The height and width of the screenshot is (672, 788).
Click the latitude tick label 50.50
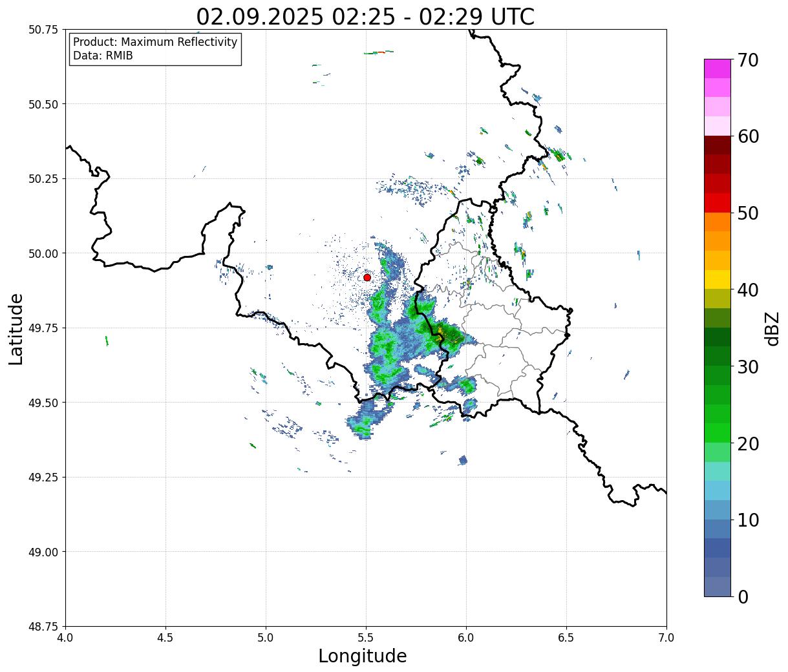(43, 104)
